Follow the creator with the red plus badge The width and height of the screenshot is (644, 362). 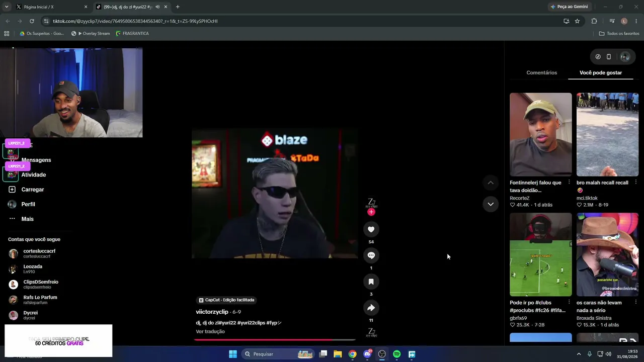point(371,212)
